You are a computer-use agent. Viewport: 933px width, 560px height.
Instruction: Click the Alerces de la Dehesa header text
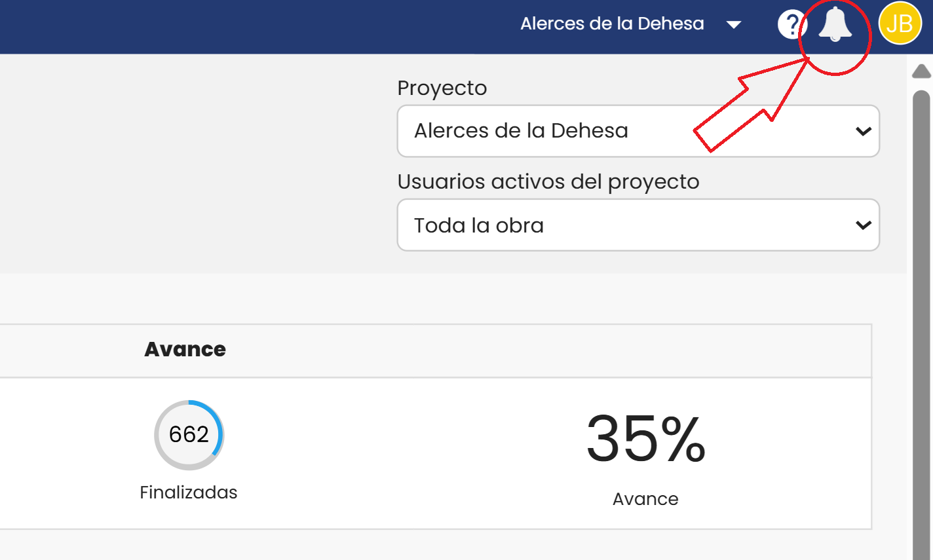coord(612,24)
